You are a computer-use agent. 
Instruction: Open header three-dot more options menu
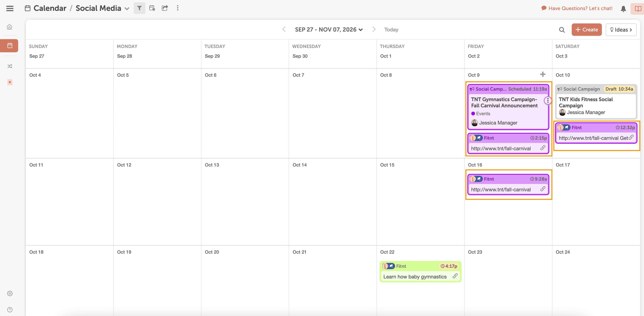pos(177,8)
